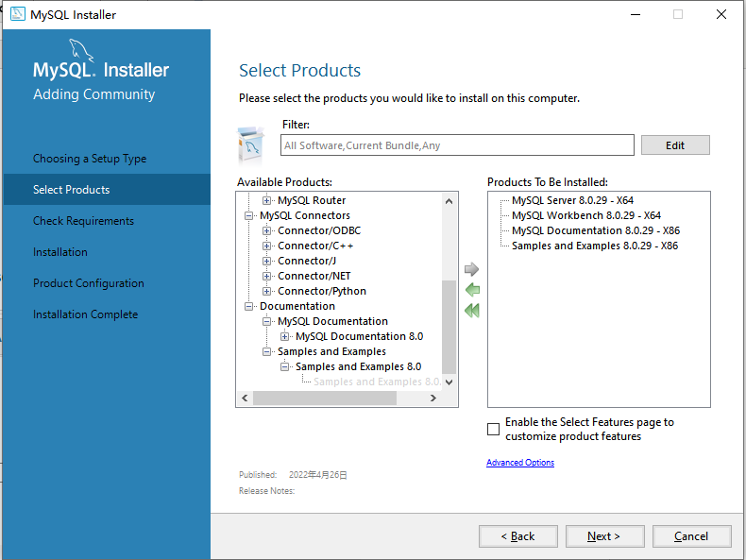Click the product package icon beside Filter
The image size is (746, 560).
pos(251,145)
